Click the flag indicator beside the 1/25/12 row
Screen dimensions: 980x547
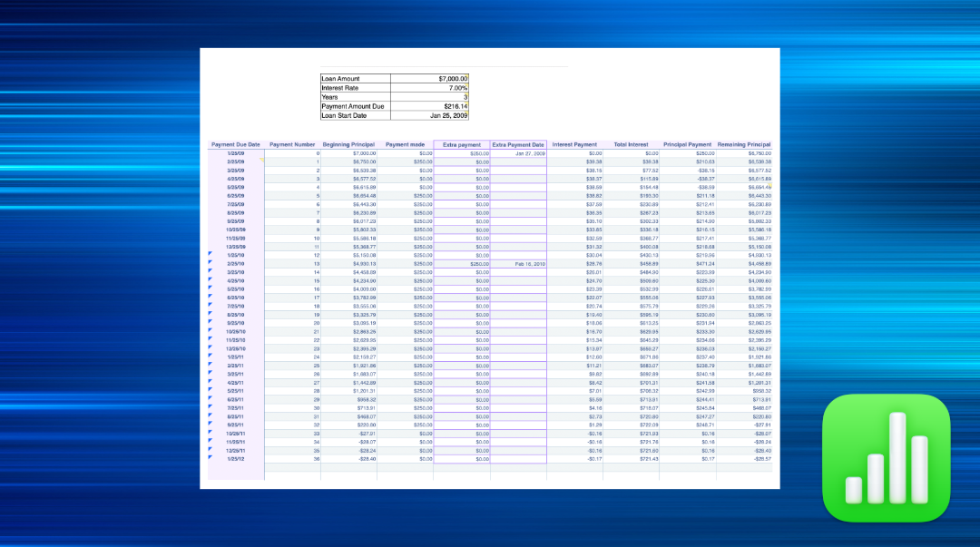click(210, 456)
